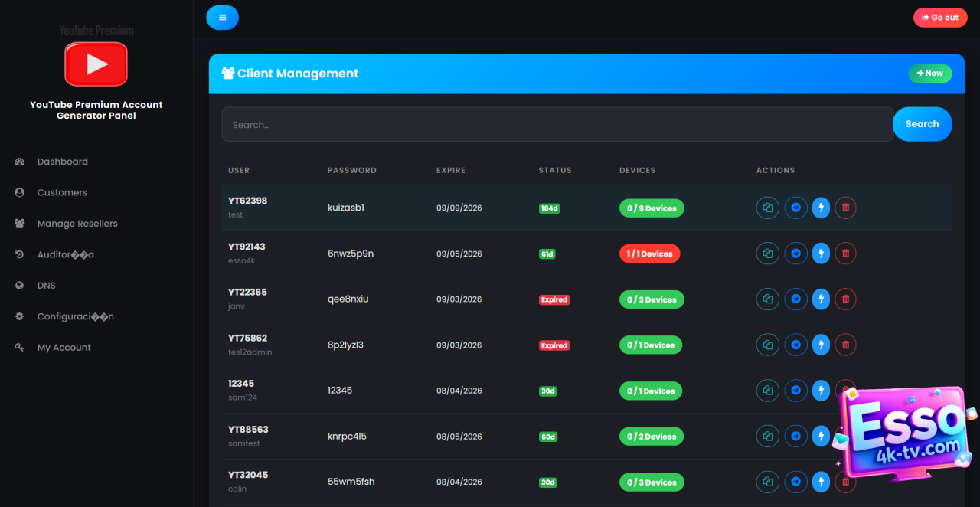Click the Telegram share icon for YT92143
Image resolution: width=980 pixels, height=507 pixels.
(x=796, y=253)
